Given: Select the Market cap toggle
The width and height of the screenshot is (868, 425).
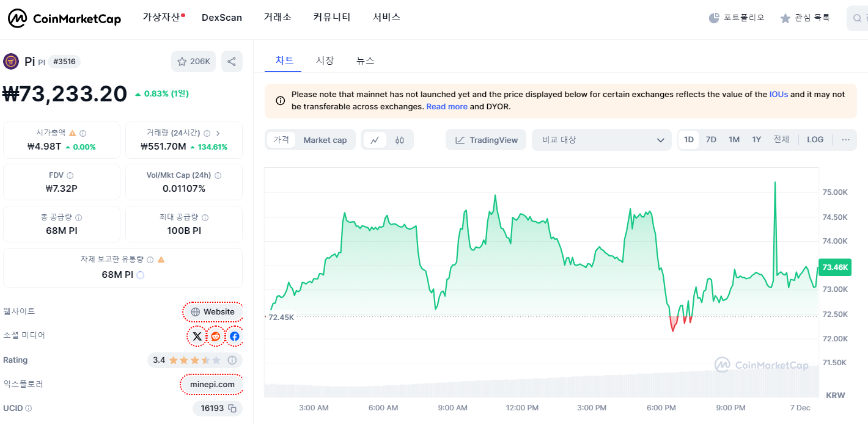Looking at the screenshot, I should pos(325,140).
